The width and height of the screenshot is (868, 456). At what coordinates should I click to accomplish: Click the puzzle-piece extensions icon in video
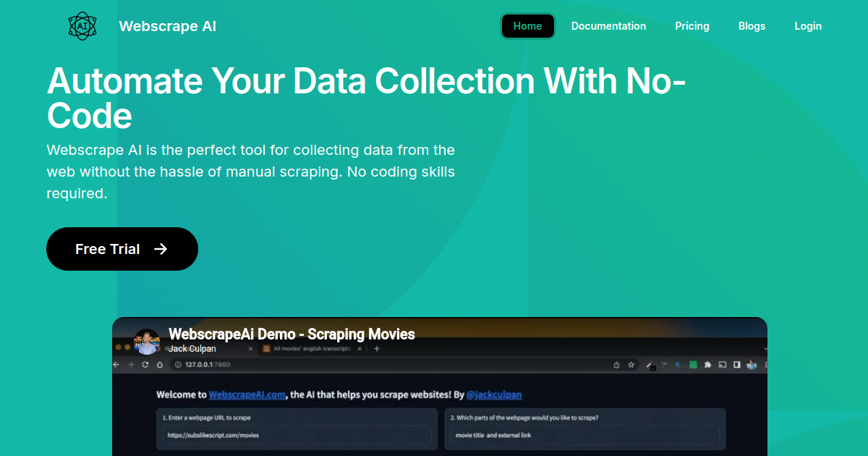707,365
